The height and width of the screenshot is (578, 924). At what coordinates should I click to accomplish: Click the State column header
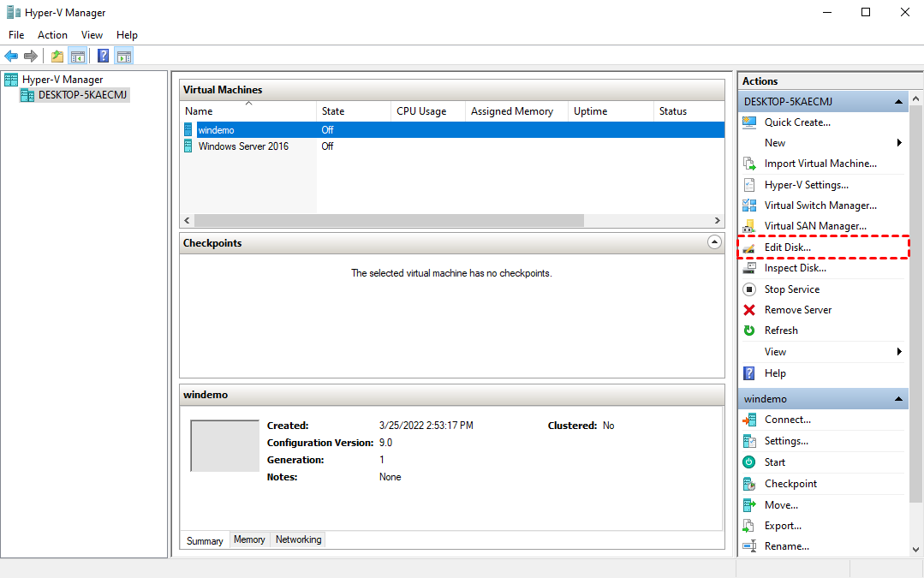[354, 110]
